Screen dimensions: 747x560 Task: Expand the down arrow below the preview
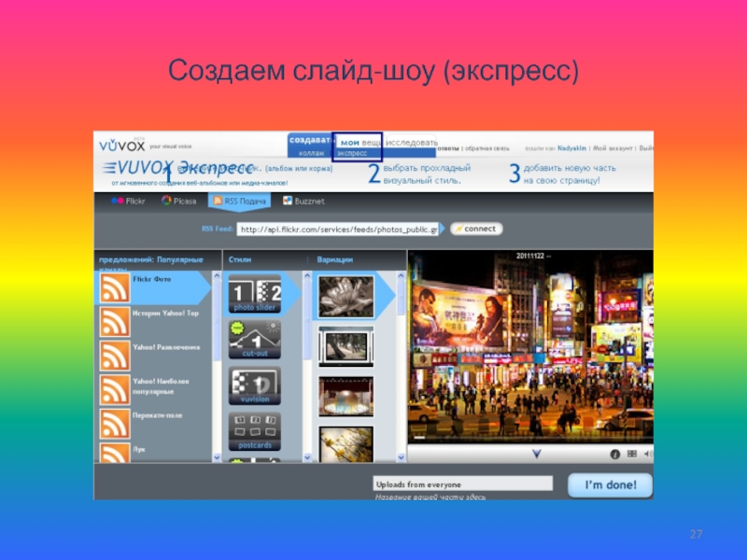[537, 455]
